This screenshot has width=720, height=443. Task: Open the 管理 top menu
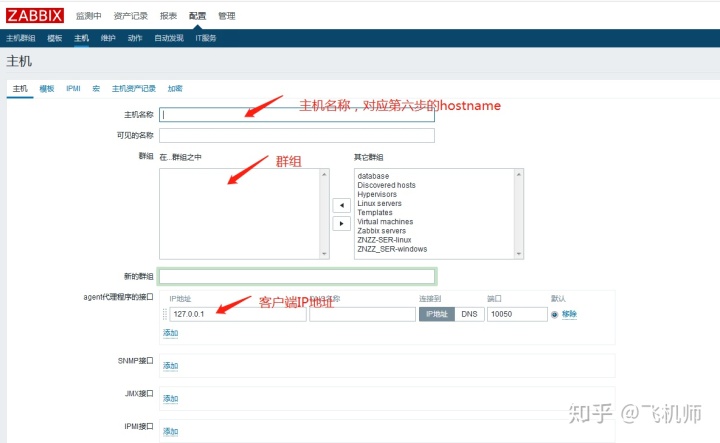tap(226, 16)
